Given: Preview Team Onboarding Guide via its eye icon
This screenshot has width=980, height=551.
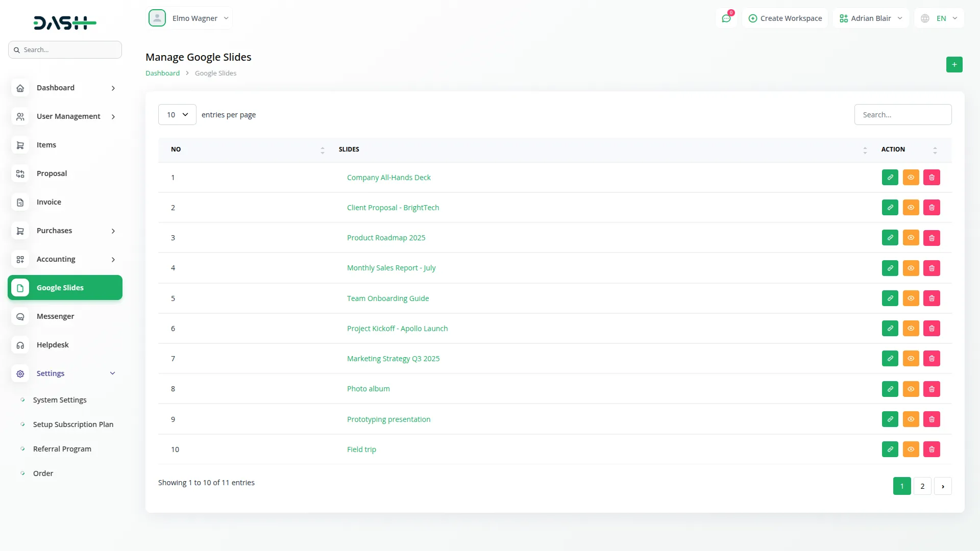Looking at the screenshot, I should pos(911,298).
